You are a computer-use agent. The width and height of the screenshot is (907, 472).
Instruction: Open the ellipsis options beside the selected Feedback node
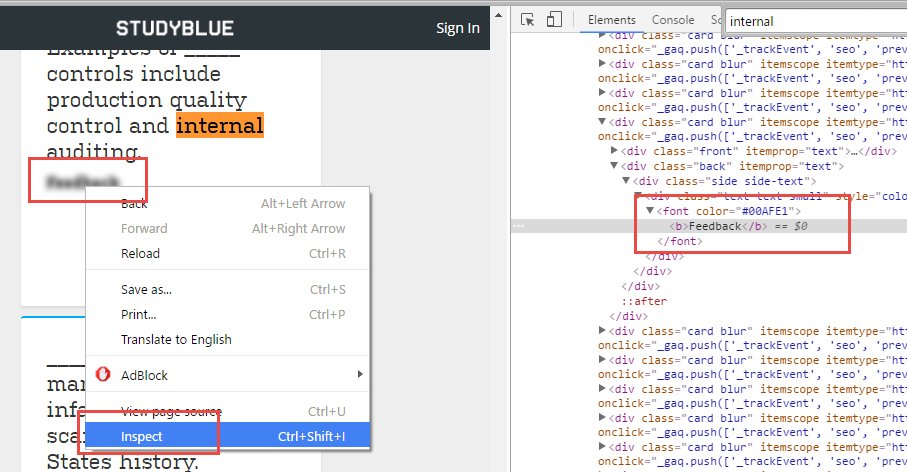click(x=518, y=226)
